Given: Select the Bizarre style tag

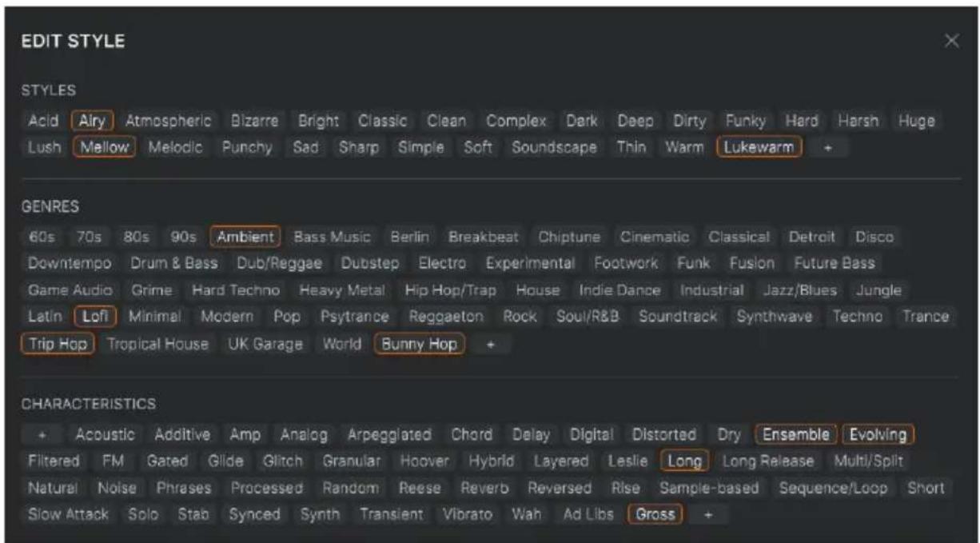Looking at the screenshot, I should point(254,122).
